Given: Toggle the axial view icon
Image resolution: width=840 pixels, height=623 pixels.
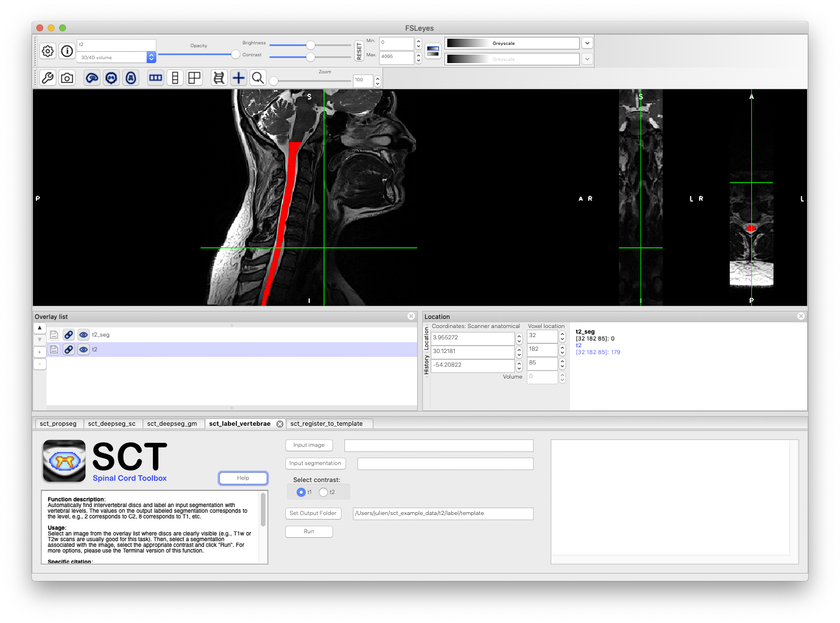Looking at the screenshot, I should pyautogui.click(x=131, y=78).
